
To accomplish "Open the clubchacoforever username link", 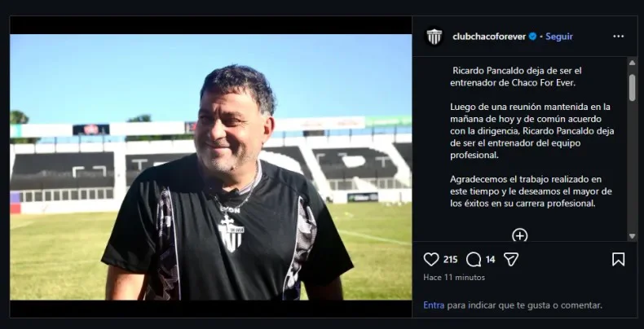I will [489, 37].
